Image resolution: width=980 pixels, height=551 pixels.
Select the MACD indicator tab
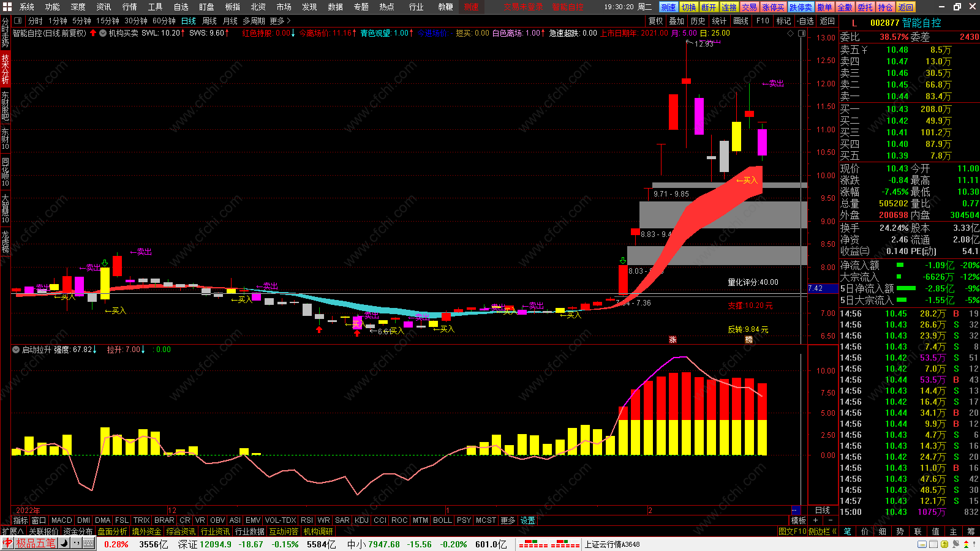(x=62, y=520)
